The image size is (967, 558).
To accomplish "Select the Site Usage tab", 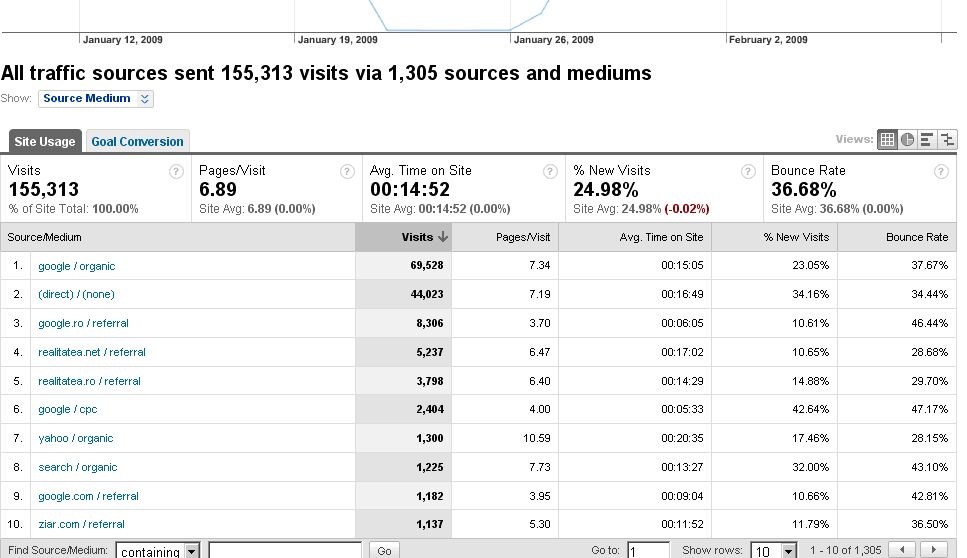I will click(x=45, y=142).
